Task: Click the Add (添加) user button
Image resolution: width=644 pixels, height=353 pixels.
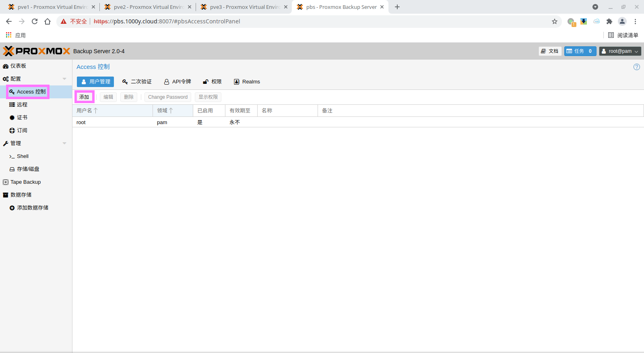Action: (84, 97)
